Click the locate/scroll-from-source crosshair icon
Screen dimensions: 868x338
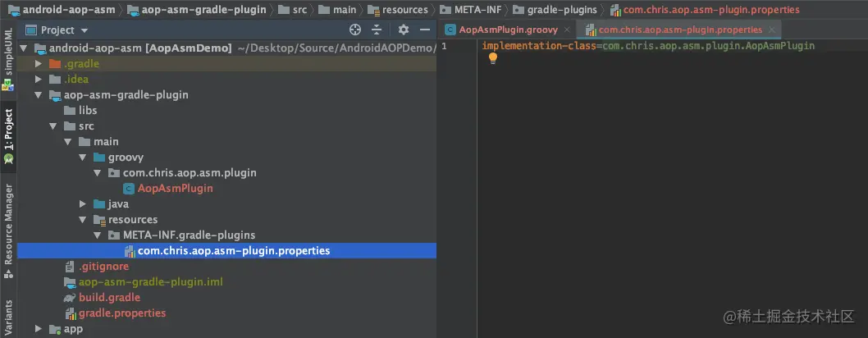pos(355,30)
